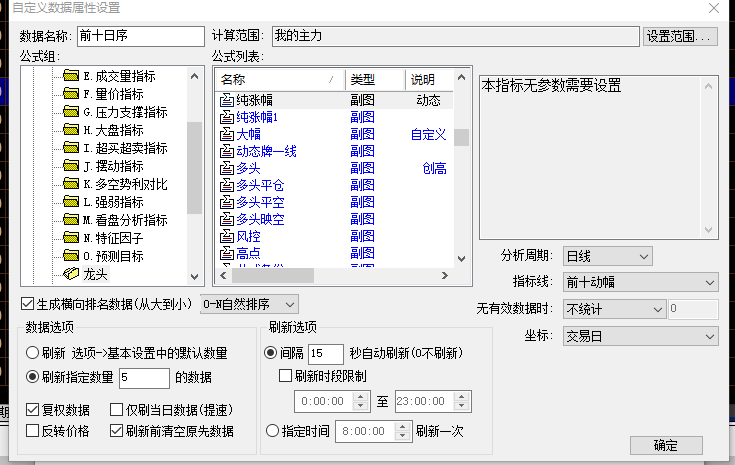
Task: Select 多头平仓 formula row
Action: coord(334,185)
